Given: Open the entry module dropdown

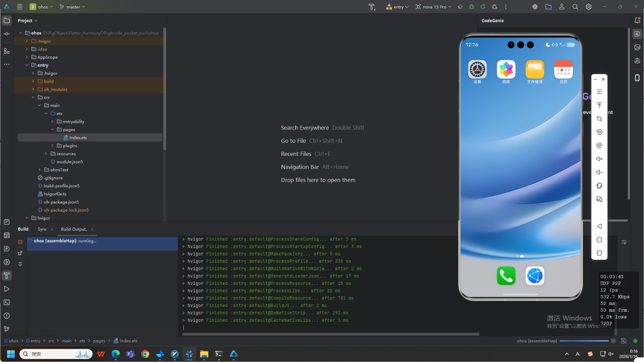Looking at the screenshot, I should coord(397,7).
